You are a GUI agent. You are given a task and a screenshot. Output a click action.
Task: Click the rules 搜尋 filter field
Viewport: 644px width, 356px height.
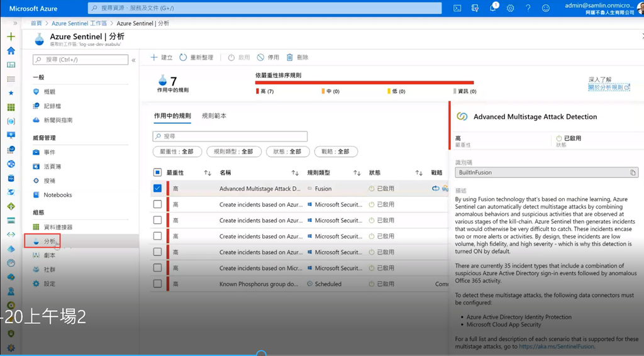[x=230, y=136]
